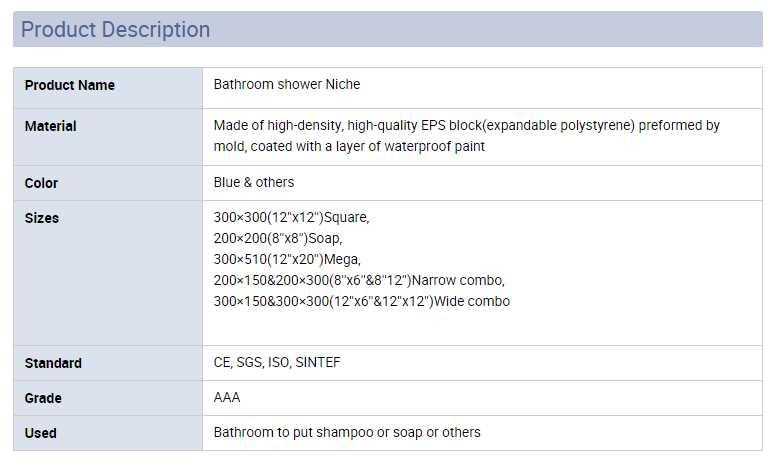Click the "Made of high-density" material line
Viewport: 784px width, 469px height.
point(466,126)
